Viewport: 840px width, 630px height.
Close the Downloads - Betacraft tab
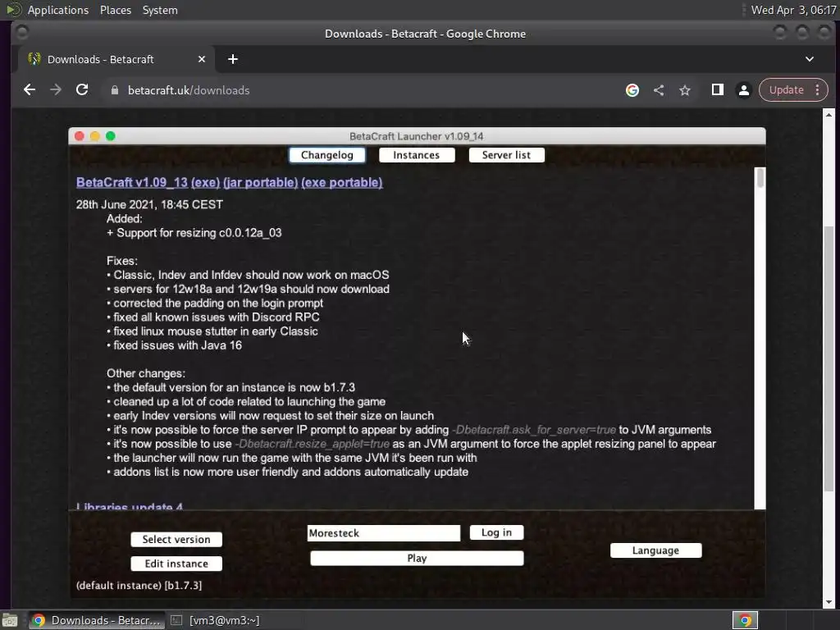[202, 59]
